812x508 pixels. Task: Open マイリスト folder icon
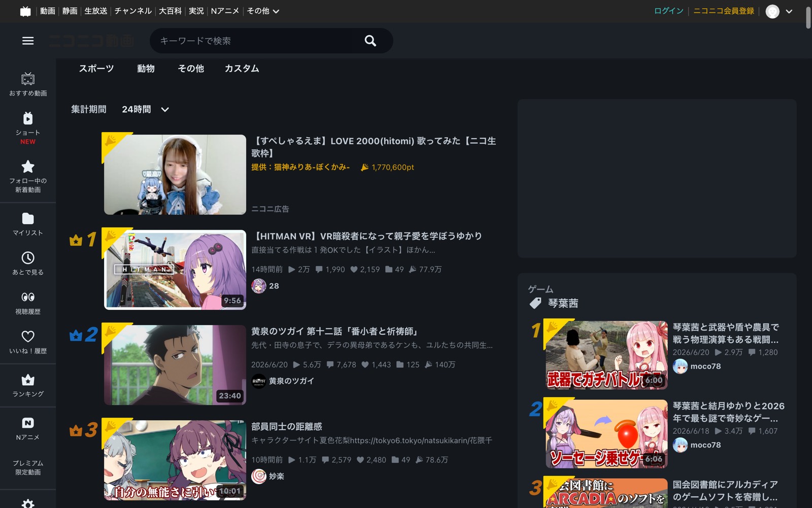pos(28,218)
